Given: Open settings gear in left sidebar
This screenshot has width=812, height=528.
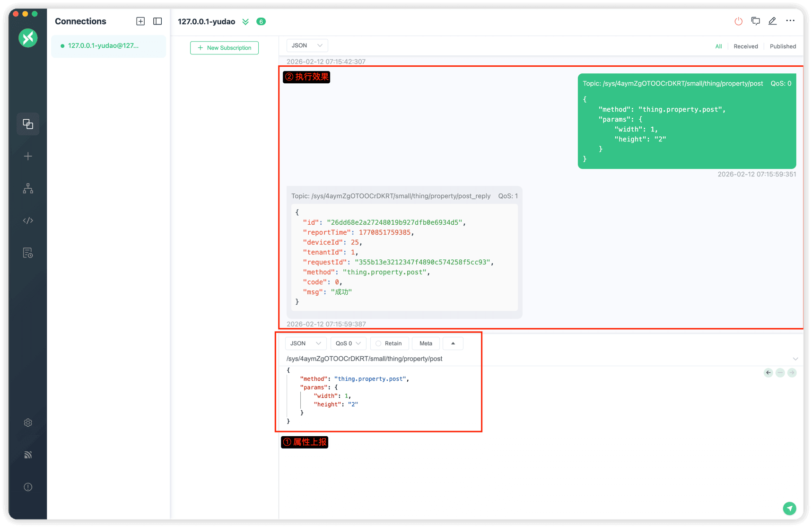Looking at the screenshot, I should coord(28,422).
